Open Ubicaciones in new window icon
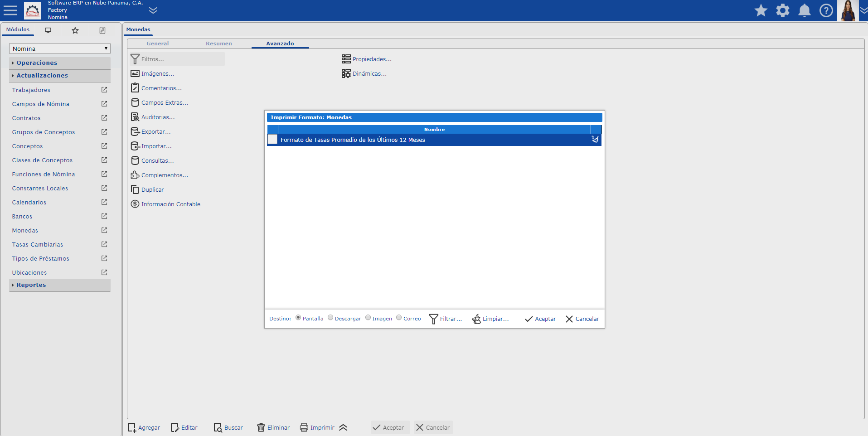Image resolution: width=868 pixels, height=436 pixels. [104, 272]
